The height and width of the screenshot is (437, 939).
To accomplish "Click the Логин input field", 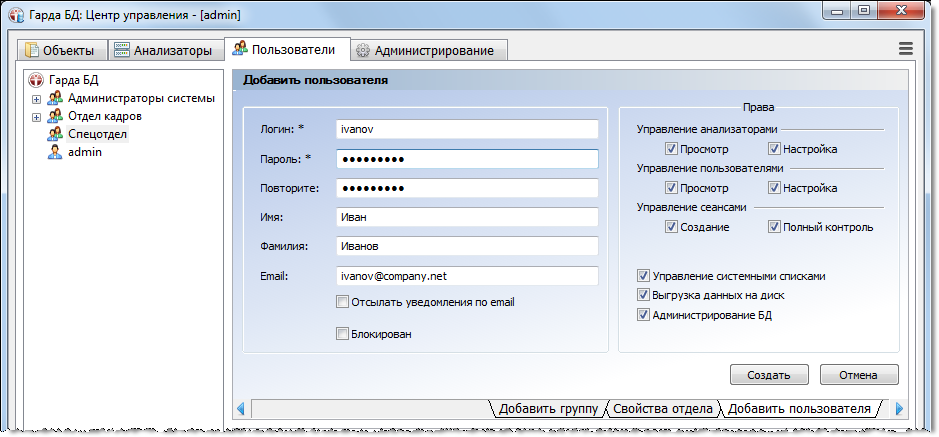I will click(x=467, y=129).
